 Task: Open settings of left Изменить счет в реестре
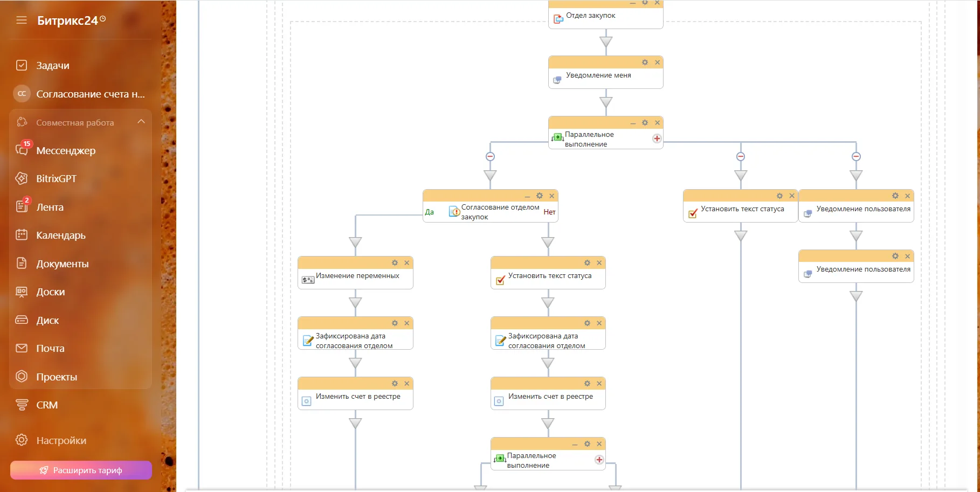tap(395, 384)
